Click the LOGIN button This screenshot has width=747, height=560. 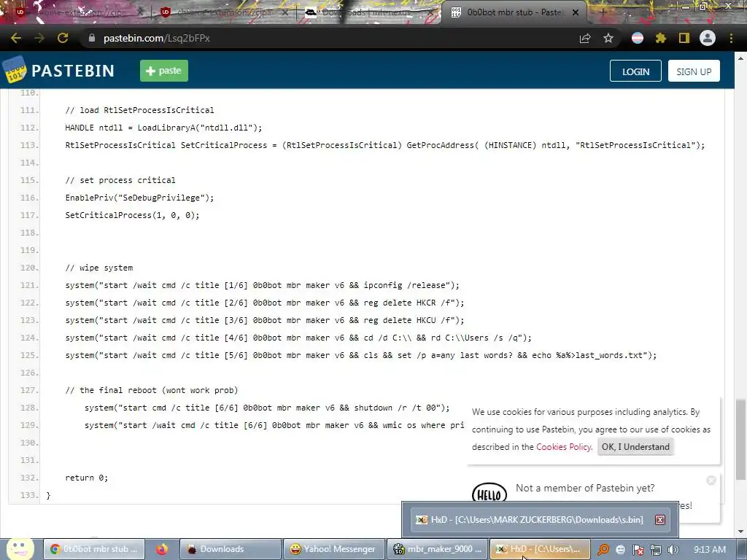pyautogui.click(x=635, y=71)
